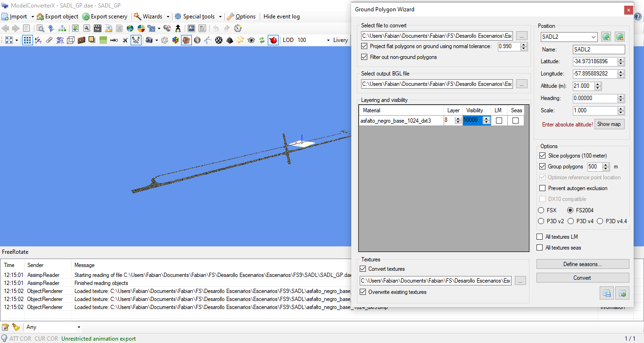
Task: Click the brick wall texture icon
Action: click(82, 40)
